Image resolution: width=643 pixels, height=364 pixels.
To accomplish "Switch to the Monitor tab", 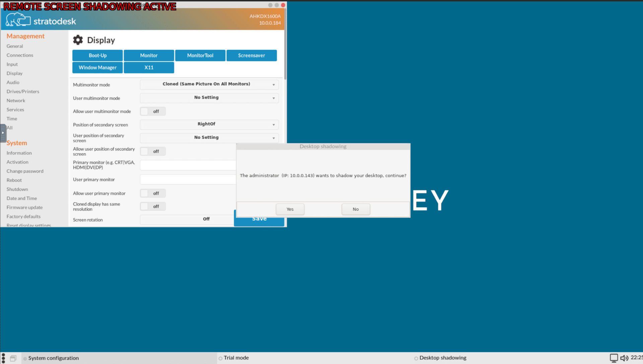I will pos(149,55).
